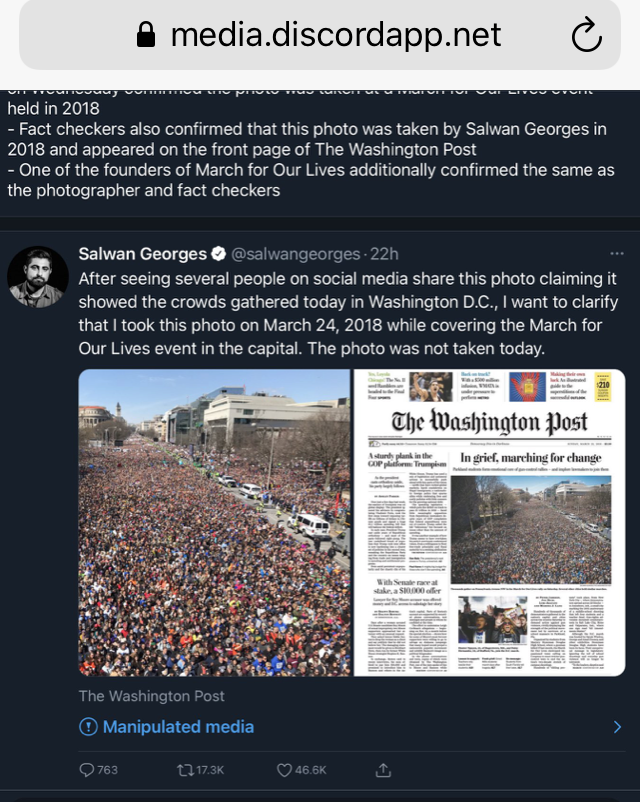Viewport: 640px width, 804px height.
Task: Open the tweet text about March 24, 2018
Action: pos(348,313)
